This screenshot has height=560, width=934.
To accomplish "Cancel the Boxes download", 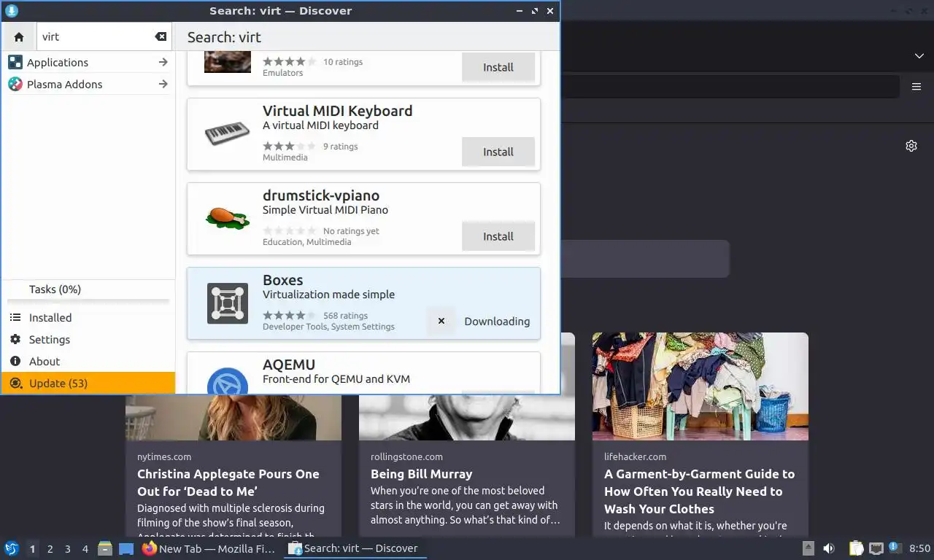I will click(x=441, y=321).
